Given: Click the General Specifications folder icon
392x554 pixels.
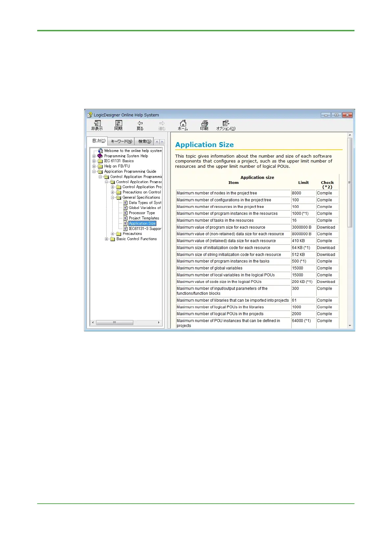Looking at the screenshot, I should (118, 197).
